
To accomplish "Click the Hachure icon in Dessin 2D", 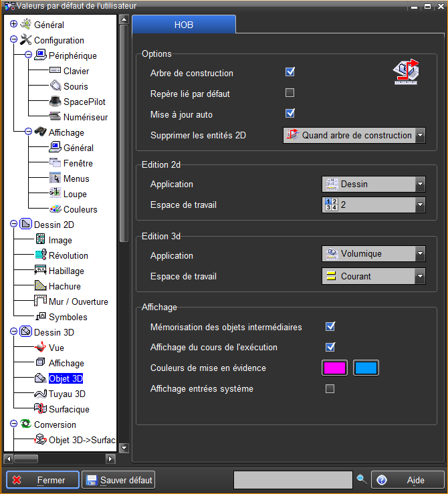I will pos(40,286).
